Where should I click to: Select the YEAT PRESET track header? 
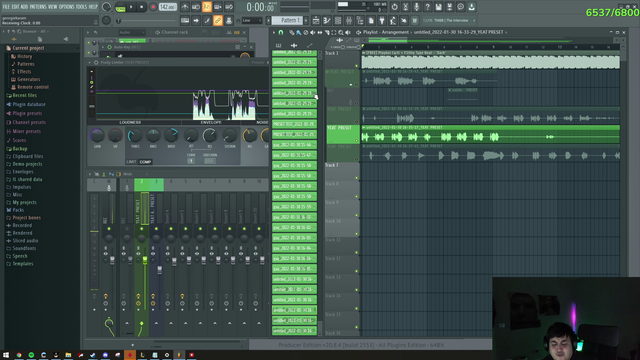[x=342, y=134]
